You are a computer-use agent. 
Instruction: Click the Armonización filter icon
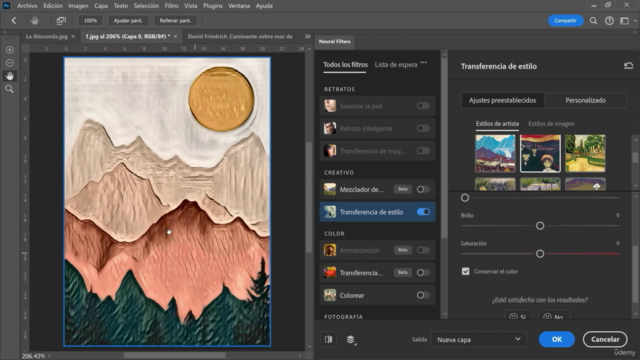[x=330, y=250]
